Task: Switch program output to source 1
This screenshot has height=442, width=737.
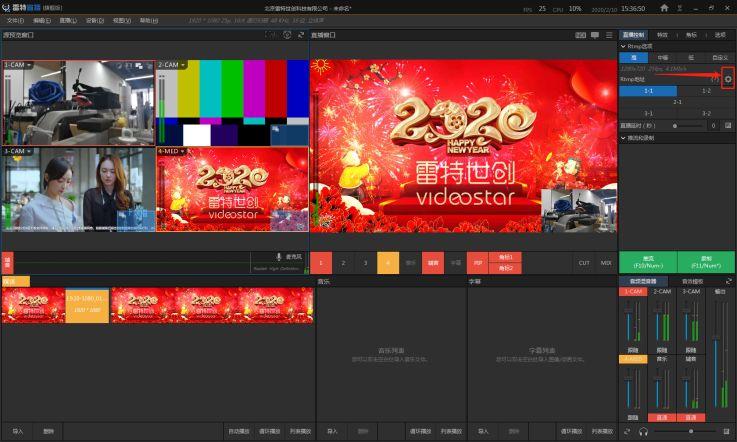Action: pyautogui.click(x=321, y=263)
